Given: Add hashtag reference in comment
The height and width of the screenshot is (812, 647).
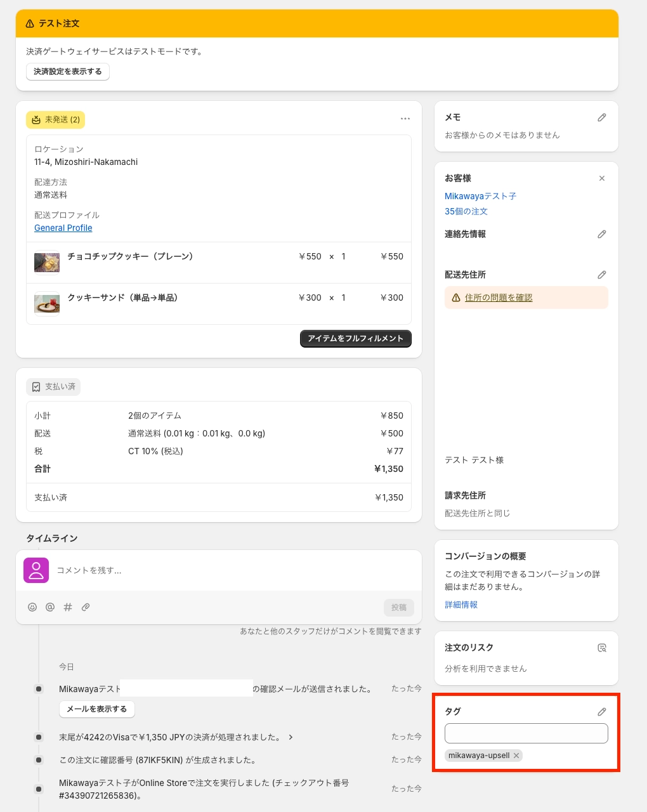Looking at the screenshot, I should coord(68,607).
